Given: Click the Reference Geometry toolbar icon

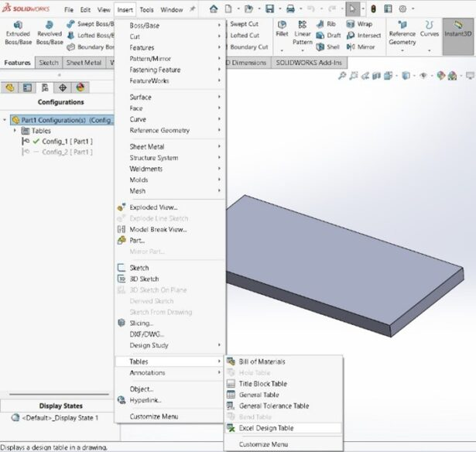Looking at the screenshot, I should [x=402, y=33].
